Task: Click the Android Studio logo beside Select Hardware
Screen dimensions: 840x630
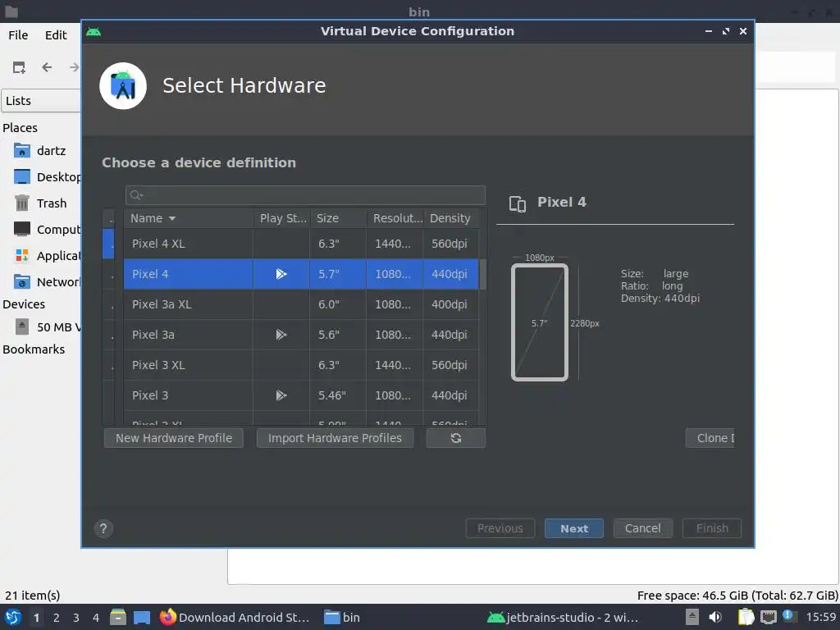Action: 123,85
